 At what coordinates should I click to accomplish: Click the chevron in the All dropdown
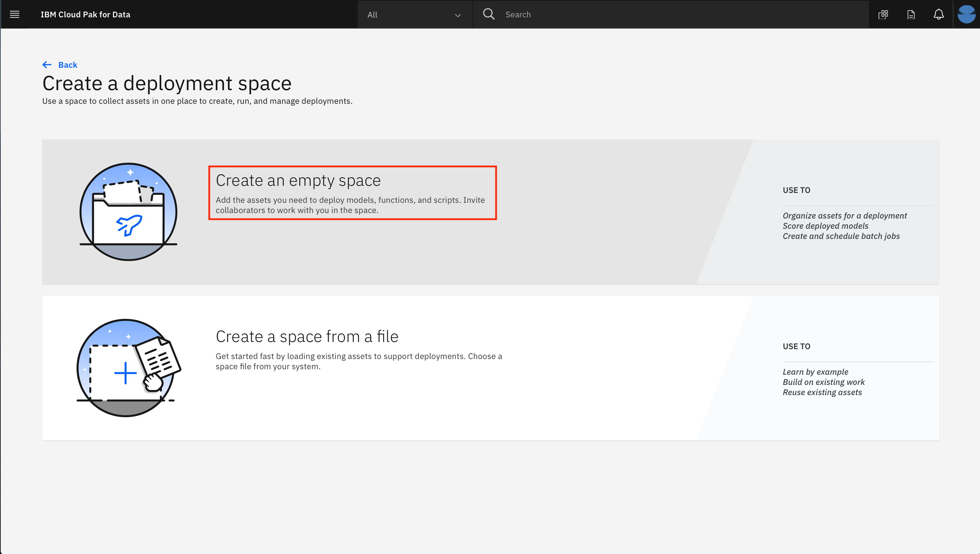pos(458,15)
